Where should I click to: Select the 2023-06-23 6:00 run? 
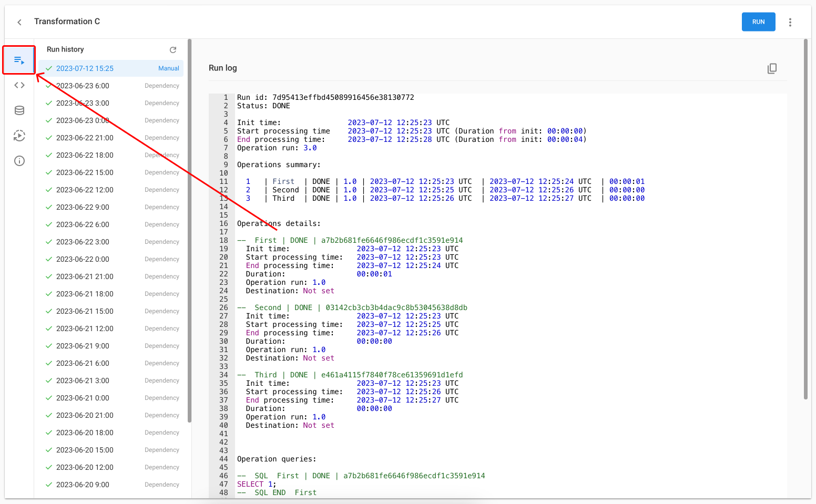tap(111, 86)
